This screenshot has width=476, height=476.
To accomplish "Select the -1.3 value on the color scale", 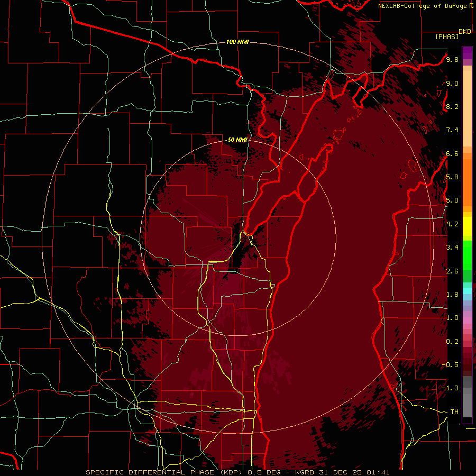I will pos(450,388).
